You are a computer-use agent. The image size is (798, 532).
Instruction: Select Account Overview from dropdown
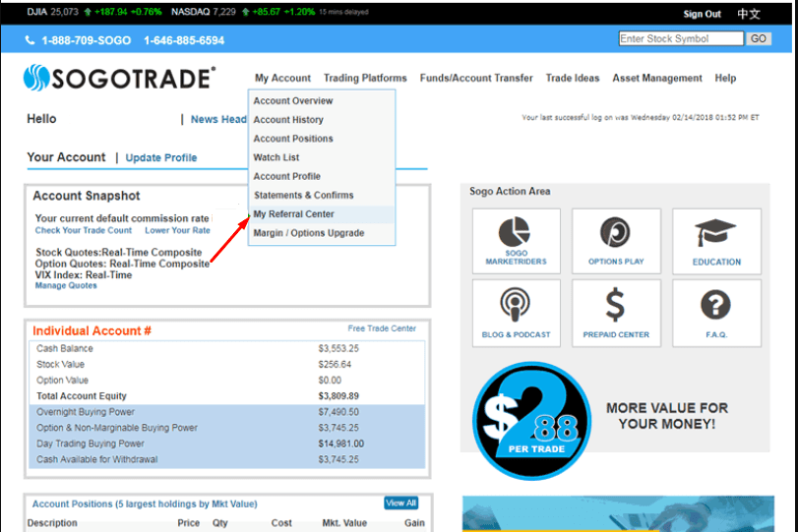coord(321,100)
